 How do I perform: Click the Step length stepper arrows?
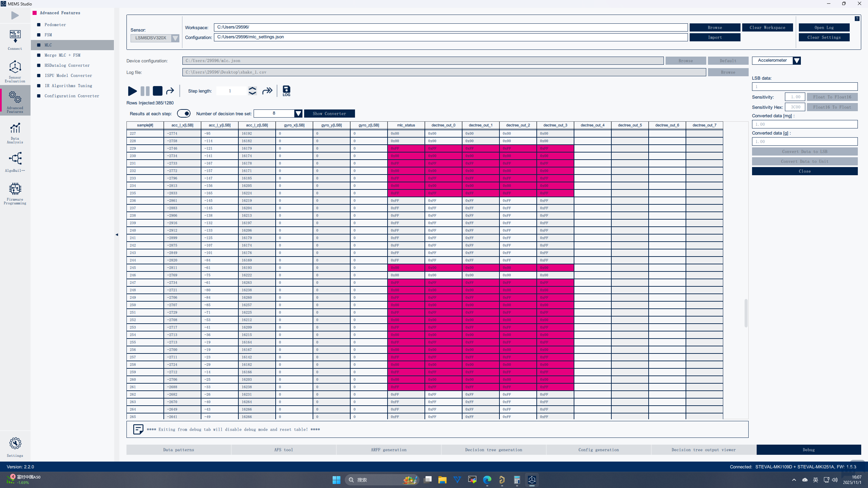click(252, 91)
